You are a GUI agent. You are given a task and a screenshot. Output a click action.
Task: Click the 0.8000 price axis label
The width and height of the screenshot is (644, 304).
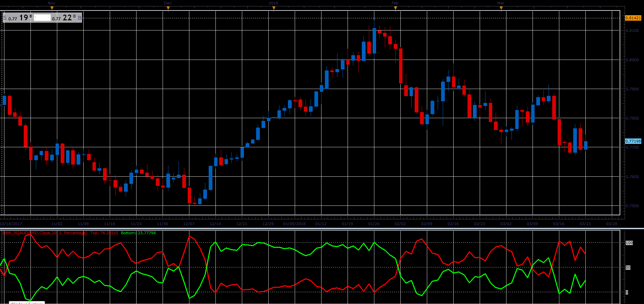pyautogui.click(x=632, y=60)
